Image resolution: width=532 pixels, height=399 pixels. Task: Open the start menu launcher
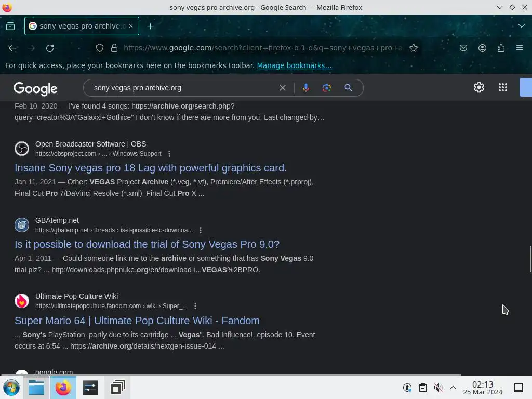[x=11, y=388]
